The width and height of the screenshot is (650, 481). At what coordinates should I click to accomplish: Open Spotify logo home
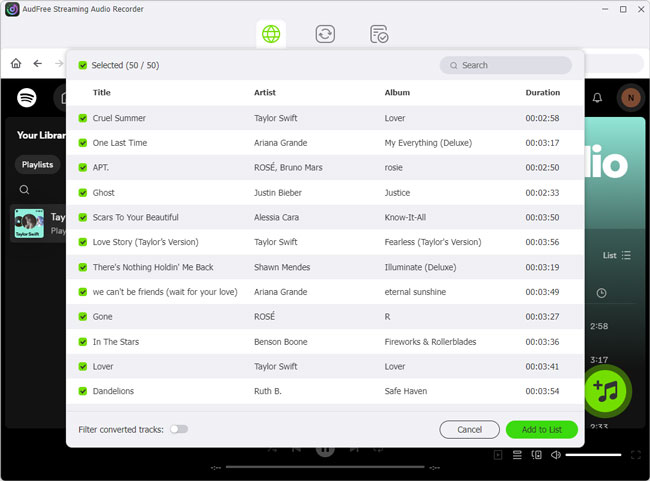click(27, 98)
